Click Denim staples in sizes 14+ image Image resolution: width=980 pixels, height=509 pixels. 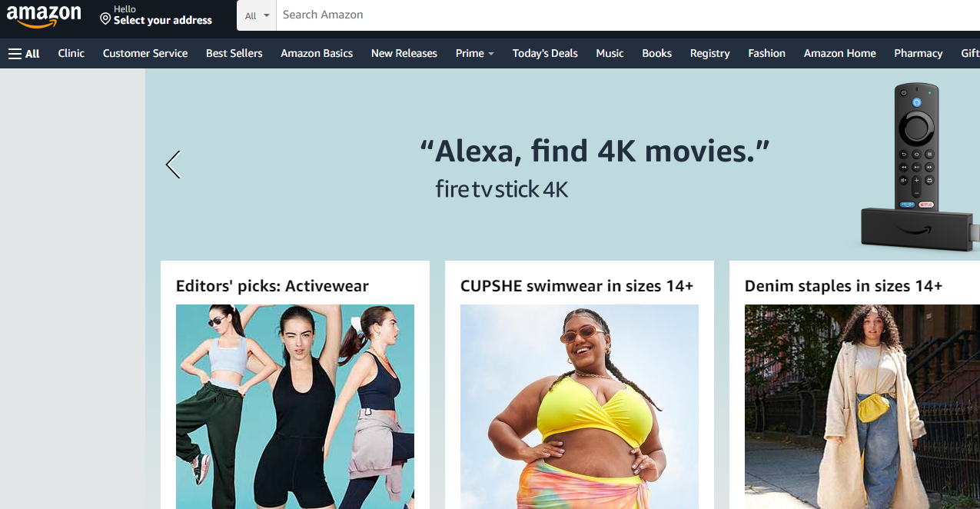862,407
